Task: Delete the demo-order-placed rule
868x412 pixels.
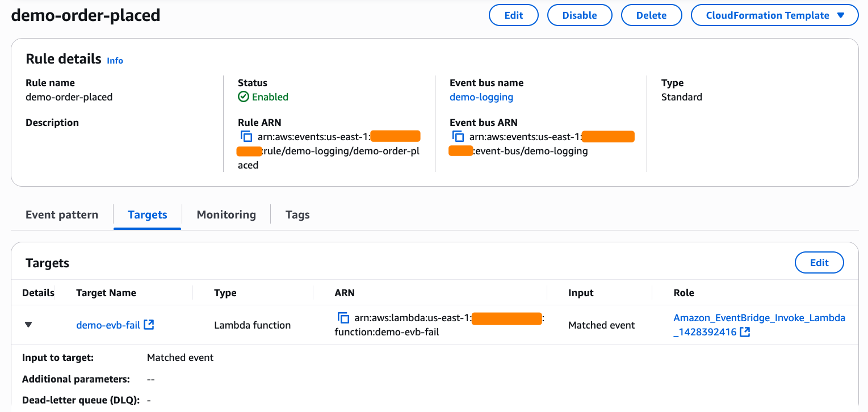Action: [x=651, y=15]
